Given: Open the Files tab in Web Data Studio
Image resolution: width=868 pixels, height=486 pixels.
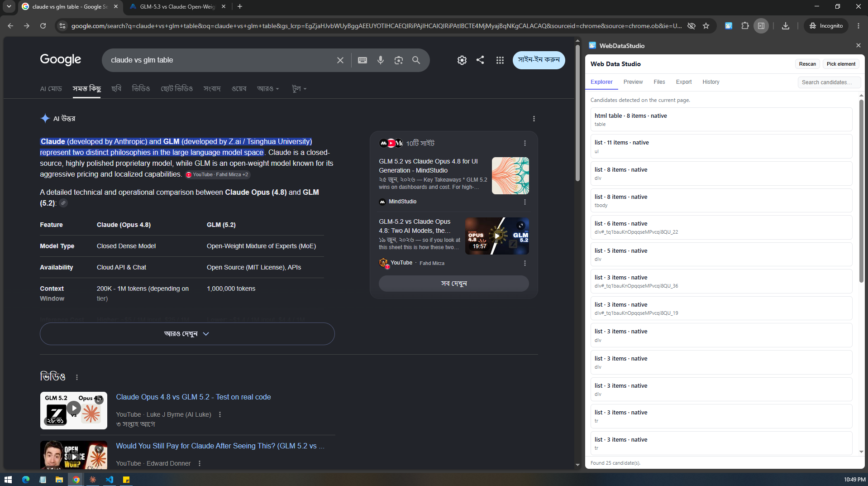Looking at the screenshot, I should click(659, 82).
